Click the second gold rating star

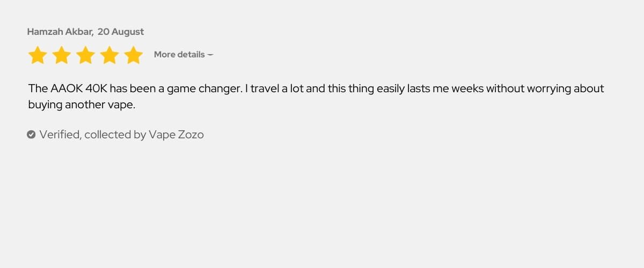coord(62,55)
